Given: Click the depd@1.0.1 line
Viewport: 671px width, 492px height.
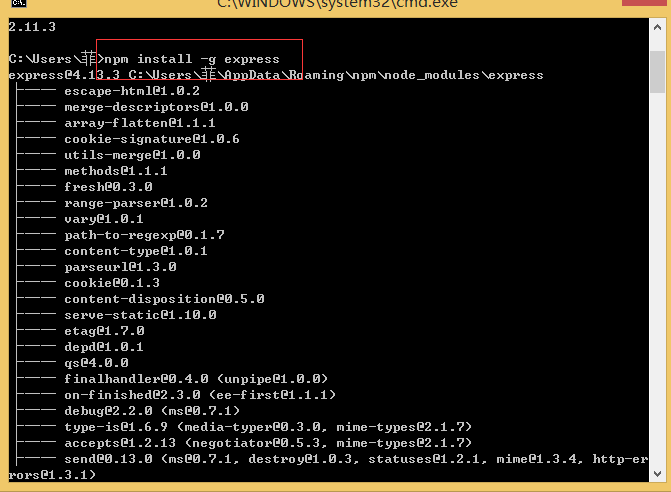Looking at the screenshot, I should coord(104,347).
